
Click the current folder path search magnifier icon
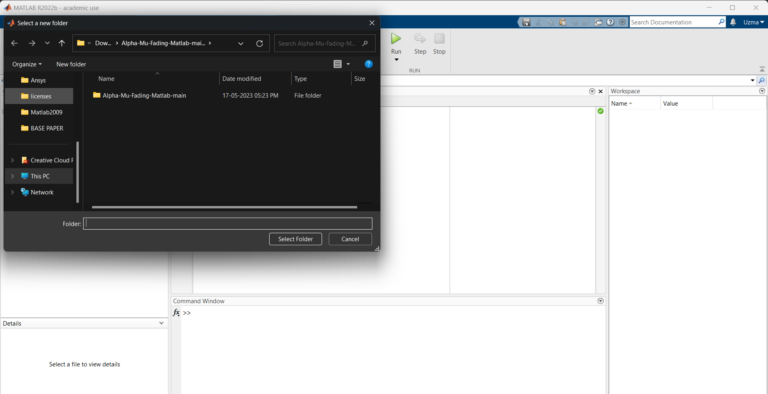pyautogui.click(x=762, y=80)
